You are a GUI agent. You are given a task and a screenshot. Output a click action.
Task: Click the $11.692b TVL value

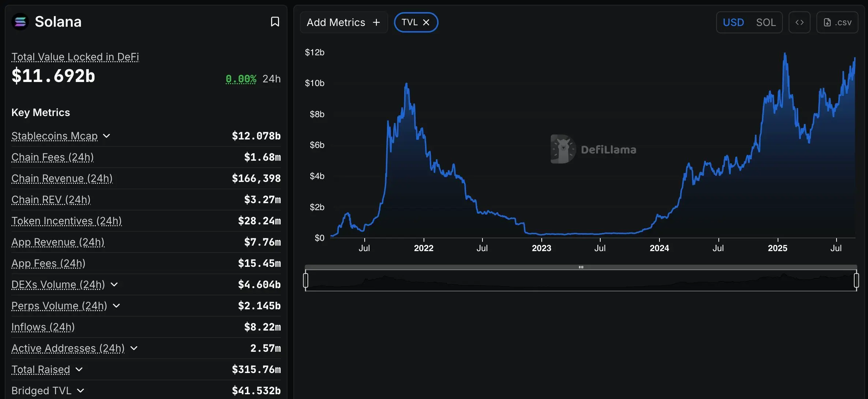tap(53, 76)
